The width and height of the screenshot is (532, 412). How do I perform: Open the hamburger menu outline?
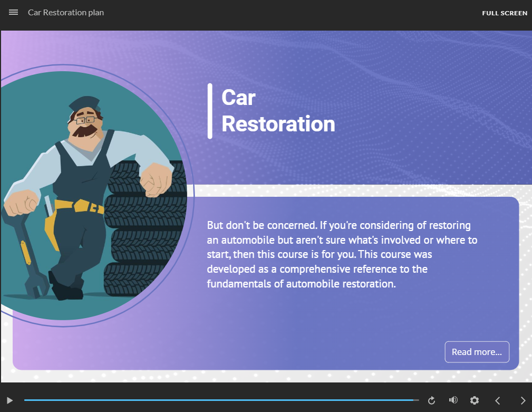click(13, 12)
